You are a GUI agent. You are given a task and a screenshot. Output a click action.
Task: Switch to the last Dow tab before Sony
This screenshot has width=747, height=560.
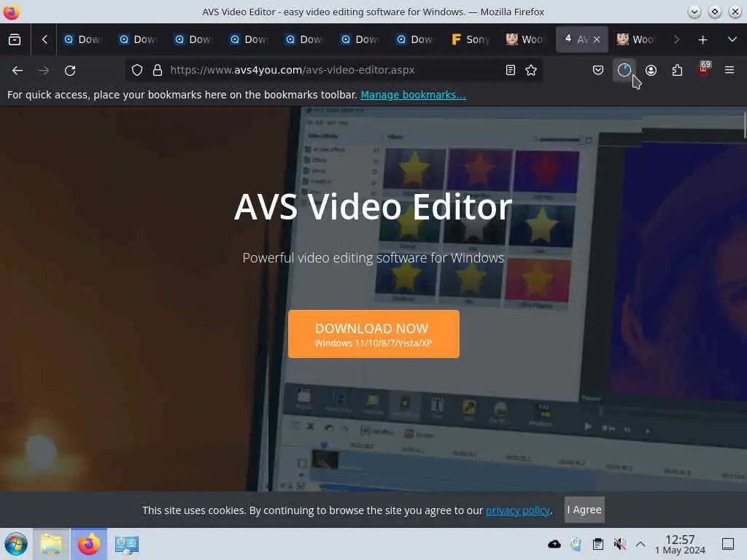coord(415,39)
